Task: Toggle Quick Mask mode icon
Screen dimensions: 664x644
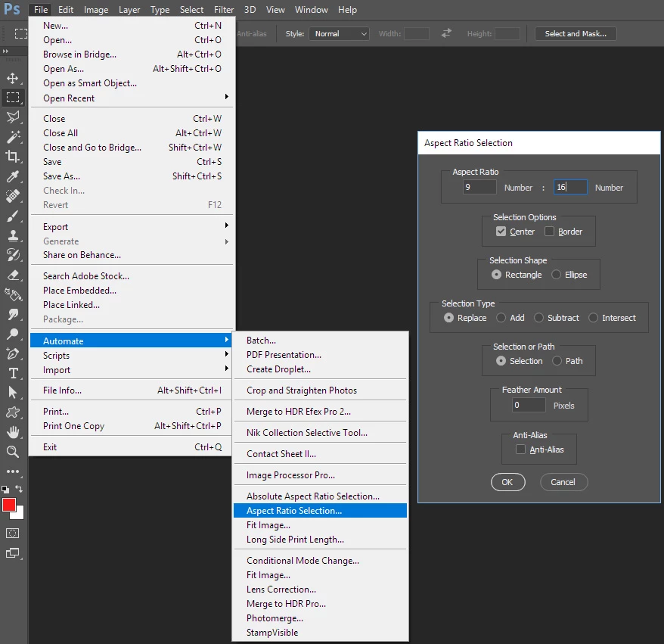Action: 13,533
